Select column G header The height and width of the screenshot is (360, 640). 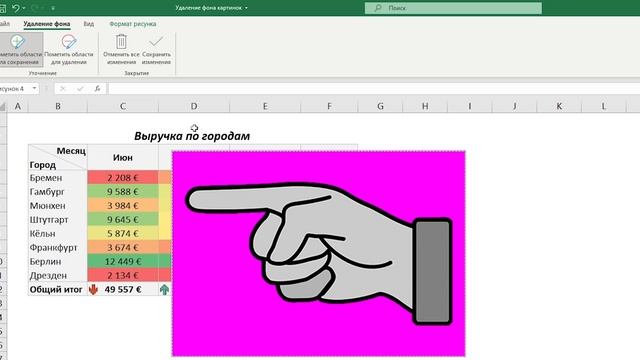pos(380,107)
